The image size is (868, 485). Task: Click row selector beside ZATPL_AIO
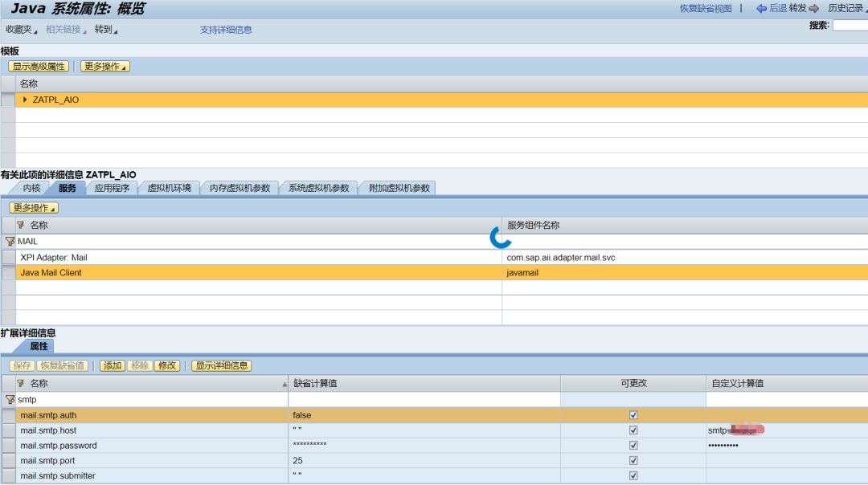coord(8,100)
